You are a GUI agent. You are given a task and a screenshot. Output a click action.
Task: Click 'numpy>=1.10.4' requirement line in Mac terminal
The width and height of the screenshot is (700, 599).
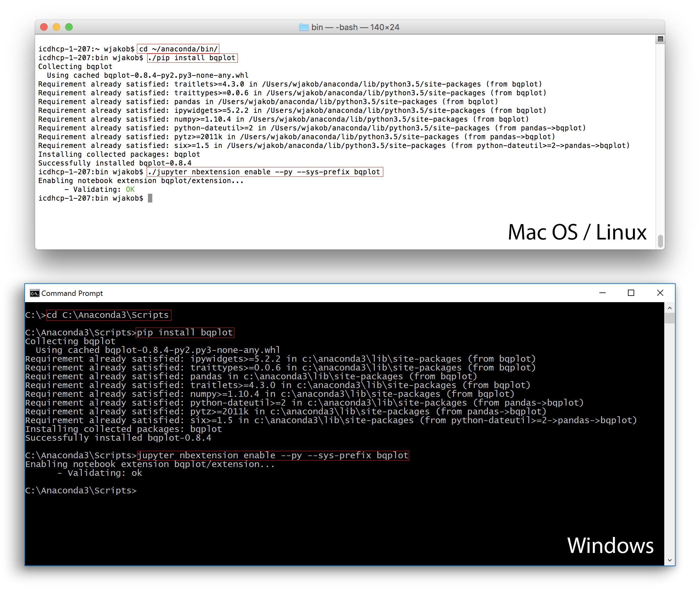(x=284, y=119)
